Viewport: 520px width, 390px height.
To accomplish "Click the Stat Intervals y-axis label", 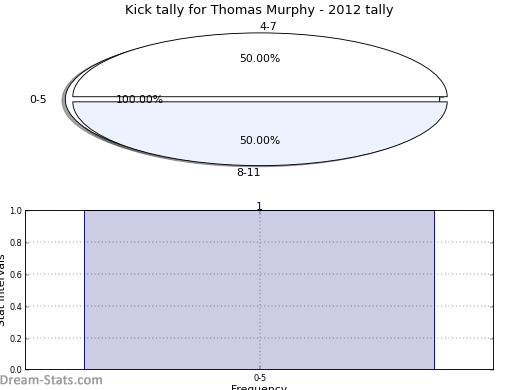I will point(3,290).
